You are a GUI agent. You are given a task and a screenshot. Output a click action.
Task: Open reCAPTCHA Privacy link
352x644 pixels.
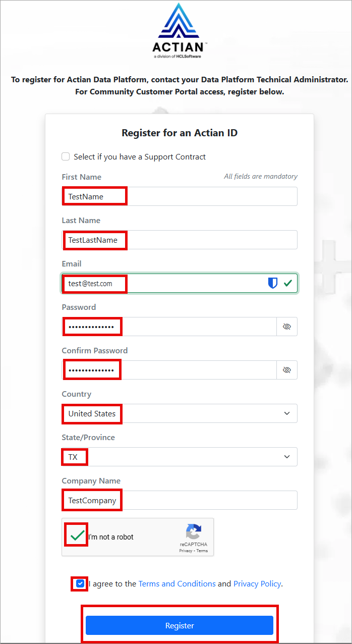point(185,551)
